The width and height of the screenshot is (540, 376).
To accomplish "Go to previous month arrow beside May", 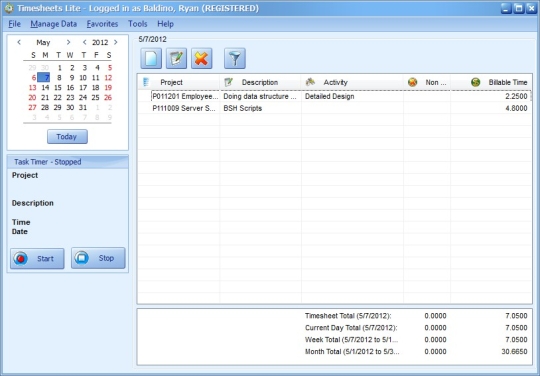I will coord(19,42).
